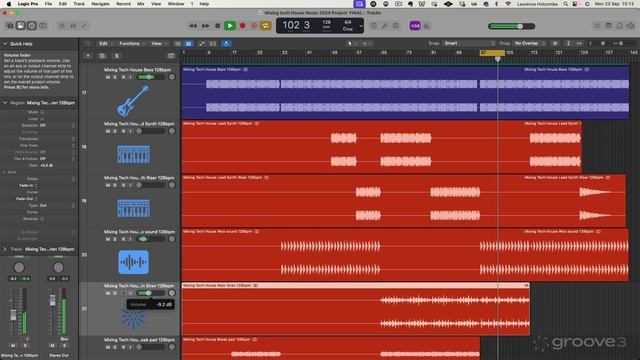640x360 pixels.
Task: Click the Rewind transport button
Action: (193, 26)
